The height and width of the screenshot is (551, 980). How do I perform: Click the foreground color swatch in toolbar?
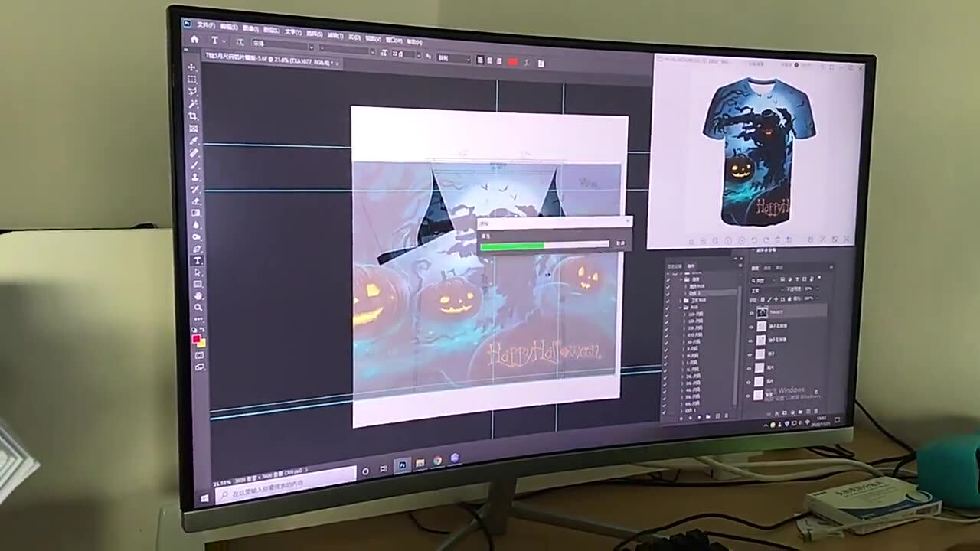click(x=197, y=338)
